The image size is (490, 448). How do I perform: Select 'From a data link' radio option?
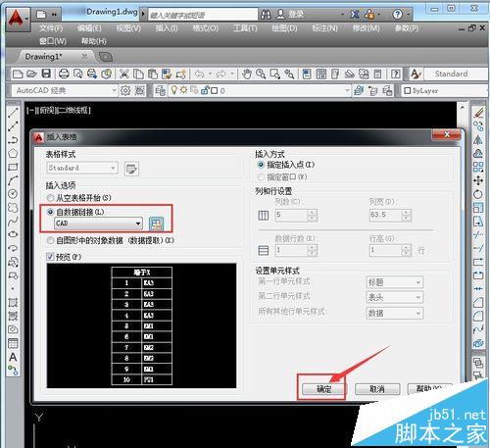pos(50,212)
